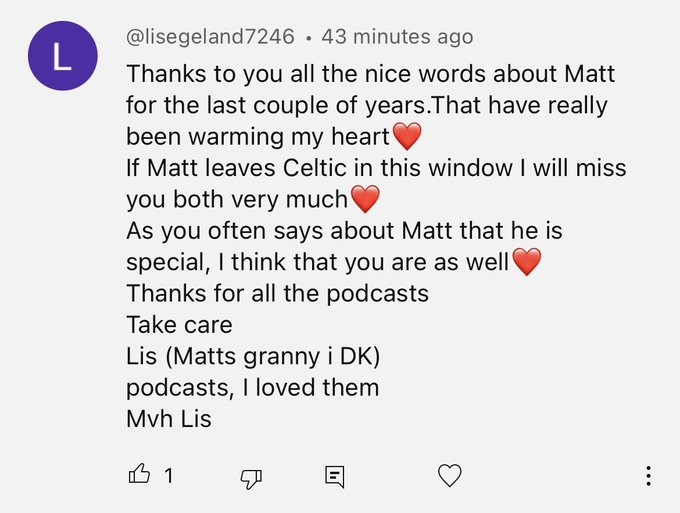The width and height of the screenshot is (680, 513).
Task: Open the 43 minutes ago timestamp link
Action: pos(397,36)
